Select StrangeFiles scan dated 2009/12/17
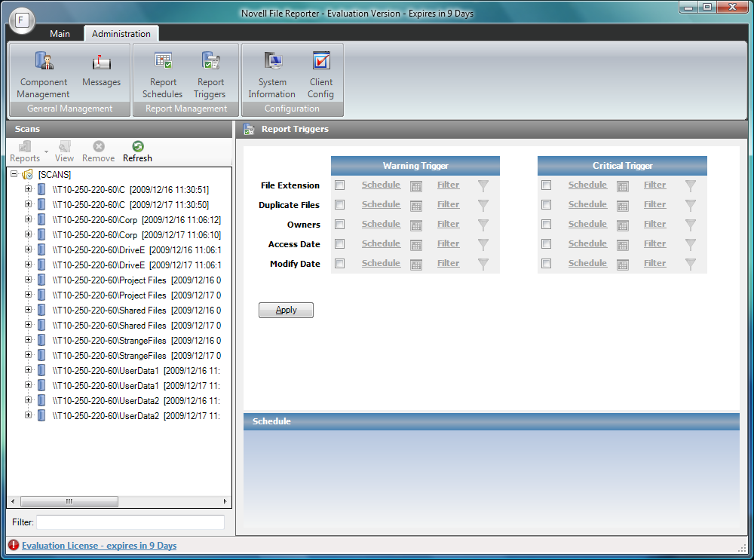Screen dimensions: 754x560 click(136, 355)
